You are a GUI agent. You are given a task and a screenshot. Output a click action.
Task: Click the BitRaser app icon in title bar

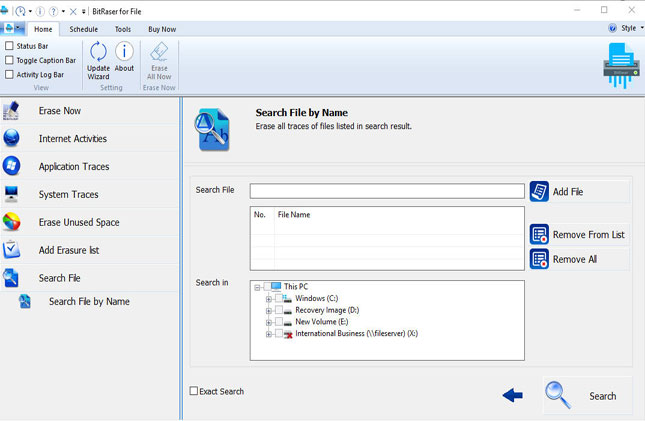click(x=5, y=11)
